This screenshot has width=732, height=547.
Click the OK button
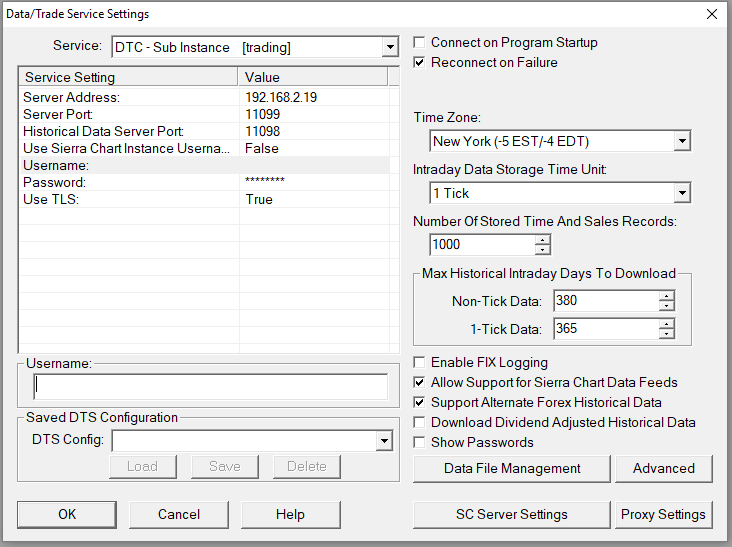[x=67, y=514]
